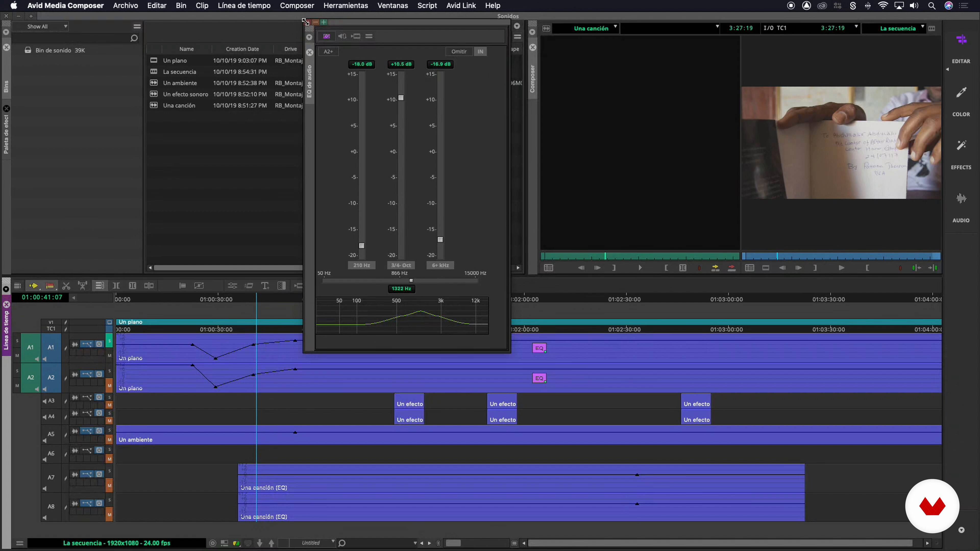Click the Lift/Extract weightlifter icon

point(82,286)
